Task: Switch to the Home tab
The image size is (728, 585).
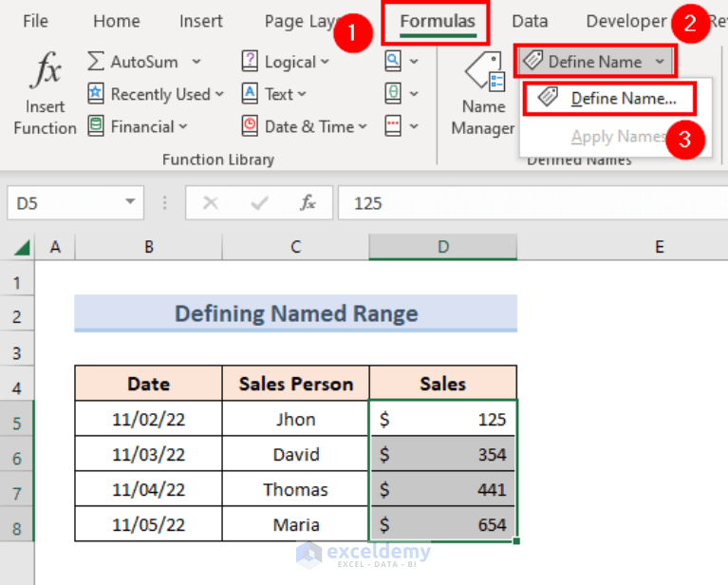Action: 117,21
